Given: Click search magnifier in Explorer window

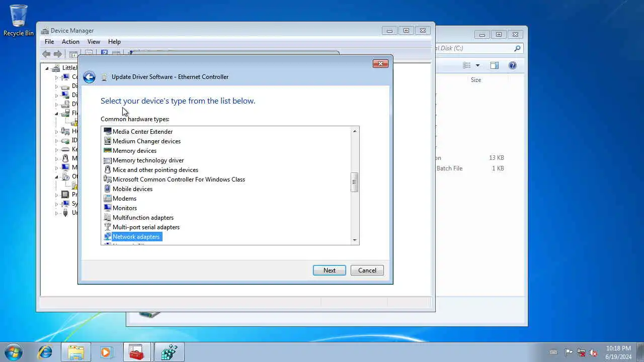Looking at the screenshot, I should (517, 48).
